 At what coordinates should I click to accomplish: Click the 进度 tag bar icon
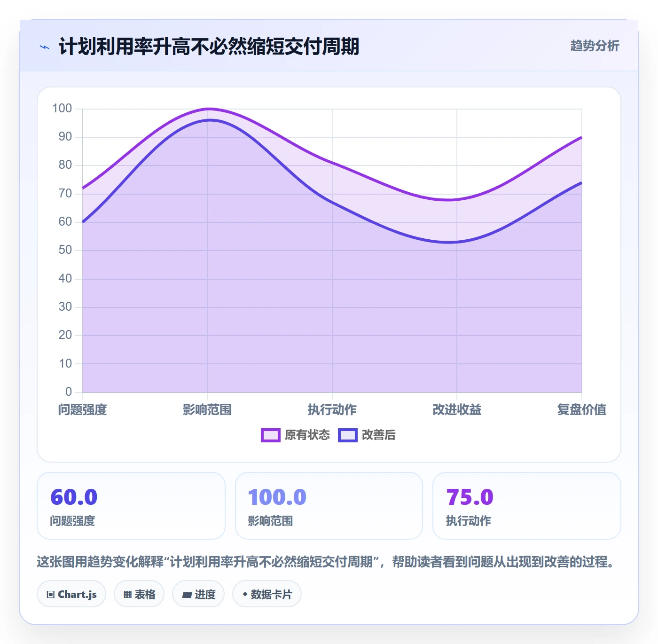(187, 595)
